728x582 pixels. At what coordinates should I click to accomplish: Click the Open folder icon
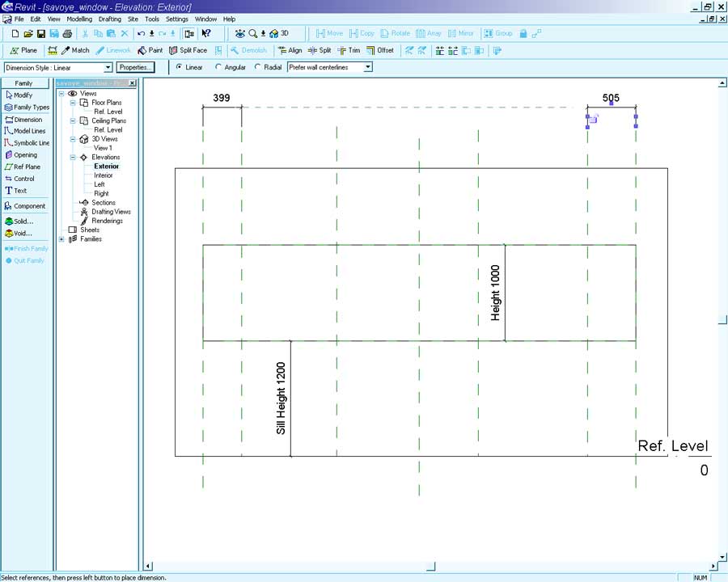pyautogui.click(x=28, y=33)
